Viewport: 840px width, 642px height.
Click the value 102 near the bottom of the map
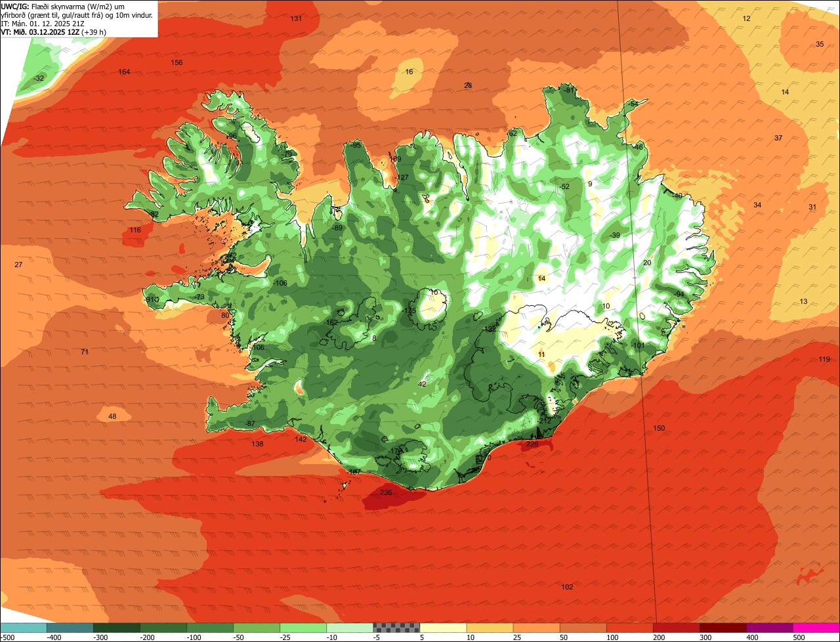pyautogui.click(x=568, y=587)
